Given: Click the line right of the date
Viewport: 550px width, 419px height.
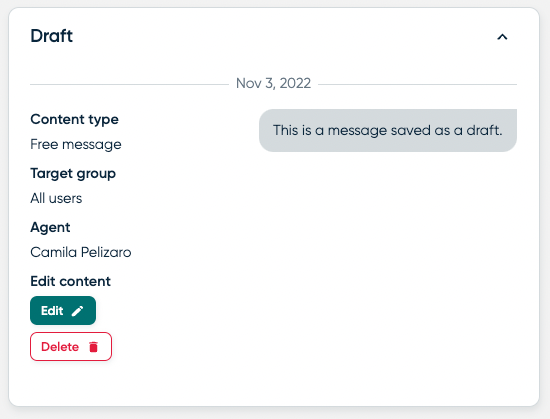Looking at the screenshot, I should 417,84.
